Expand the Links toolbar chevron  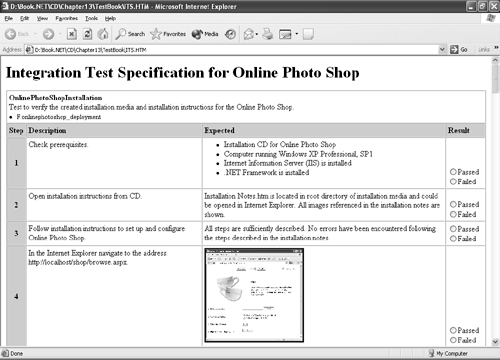pos(496,48)
